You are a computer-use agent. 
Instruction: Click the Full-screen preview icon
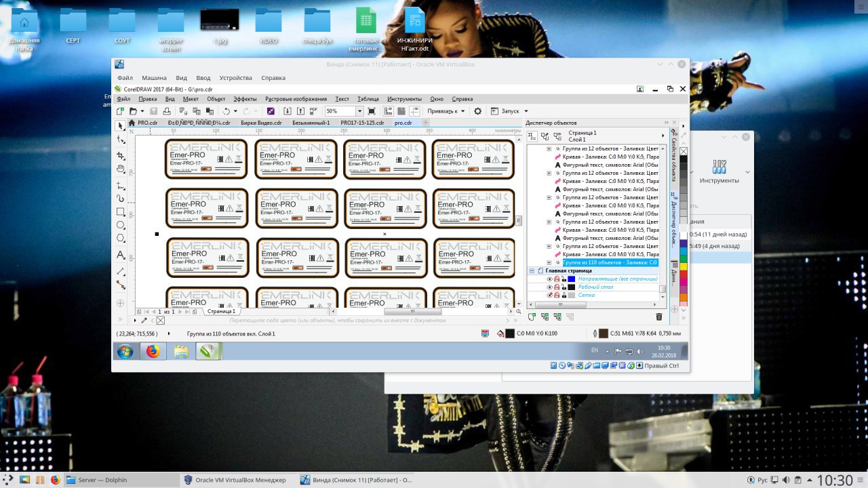(372, 111)
